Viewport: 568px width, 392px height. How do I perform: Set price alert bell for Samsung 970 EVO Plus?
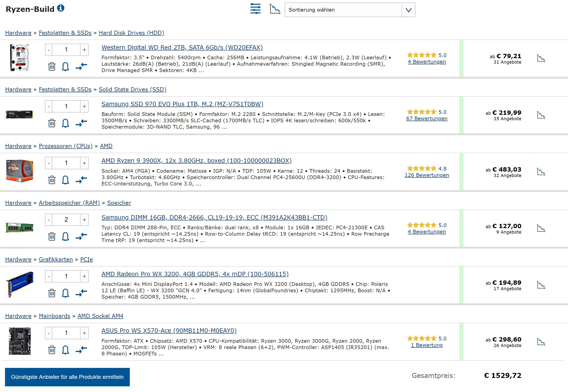[65, 123]
